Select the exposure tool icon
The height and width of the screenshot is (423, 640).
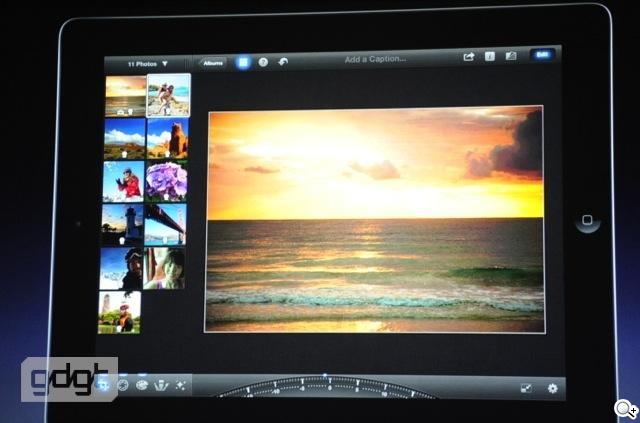(x=123, y=385)
